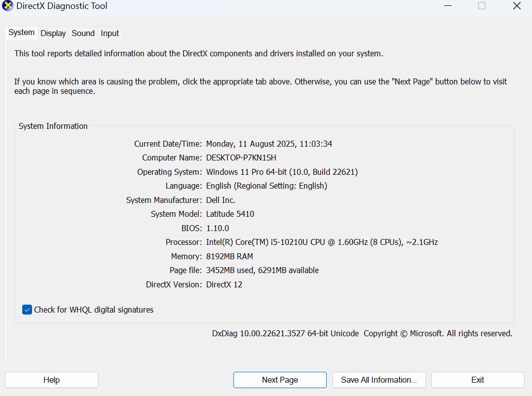Click the System Information group label
This screenshot has height=396, width=532.
click(x=53, y=126)
